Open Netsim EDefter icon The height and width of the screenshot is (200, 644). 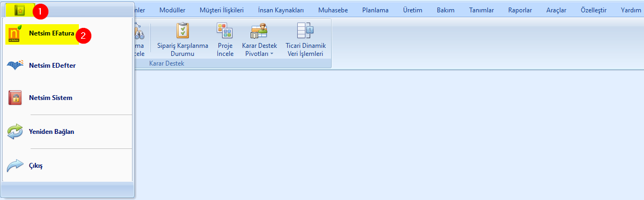tap(15, 66)
